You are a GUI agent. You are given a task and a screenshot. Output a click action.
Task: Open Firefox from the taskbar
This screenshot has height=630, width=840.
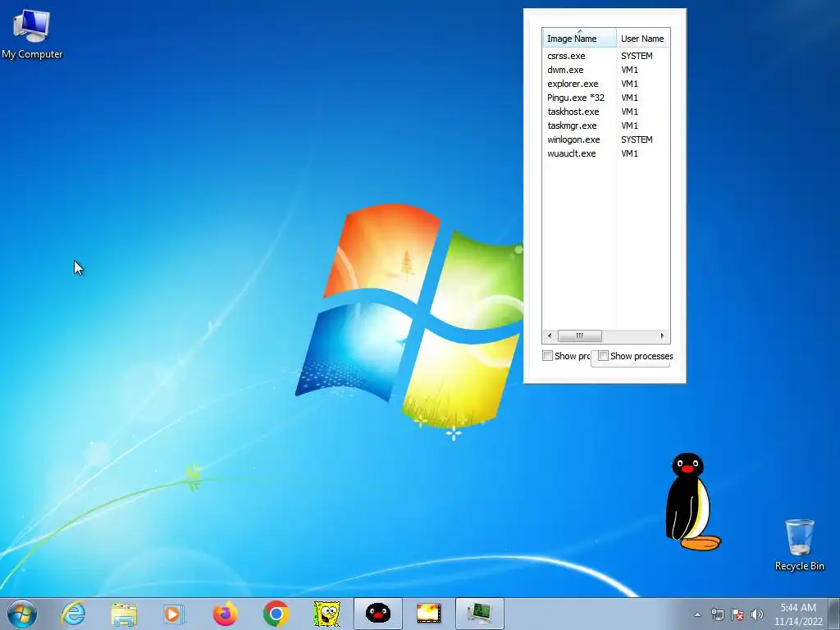[225, 614]
